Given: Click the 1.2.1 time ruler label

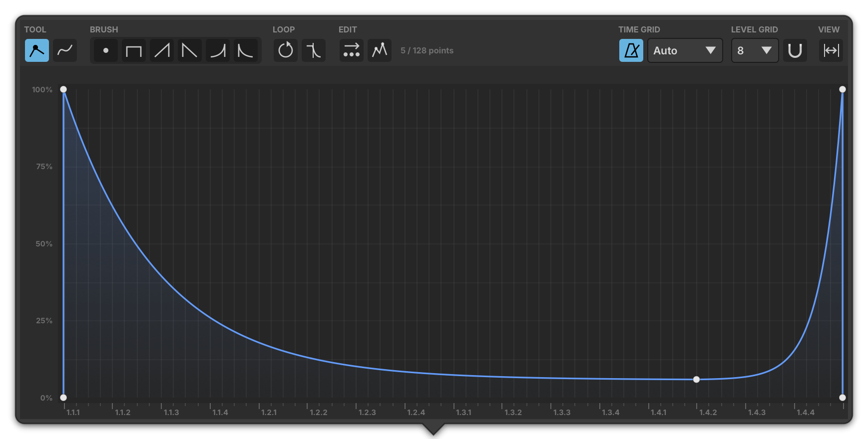Looking at the screenshot, I should [269, 412].
